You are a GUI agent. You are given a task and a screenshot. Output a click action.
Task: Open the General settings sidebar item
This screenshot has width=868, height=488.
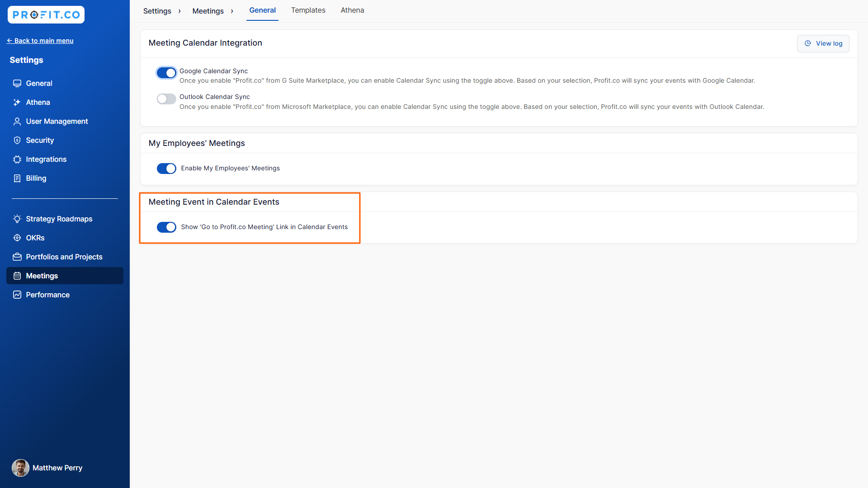click(39, 84)
